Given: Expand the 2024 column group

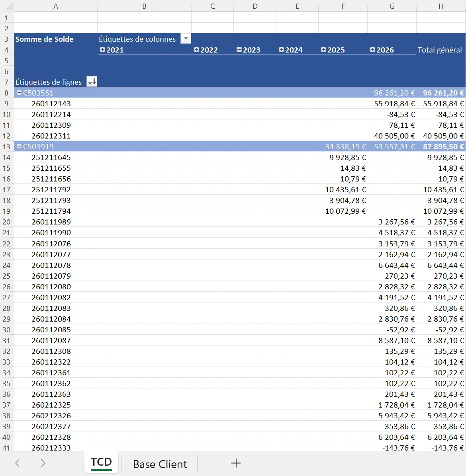Looking at the screenshot, I should (281, 49).
